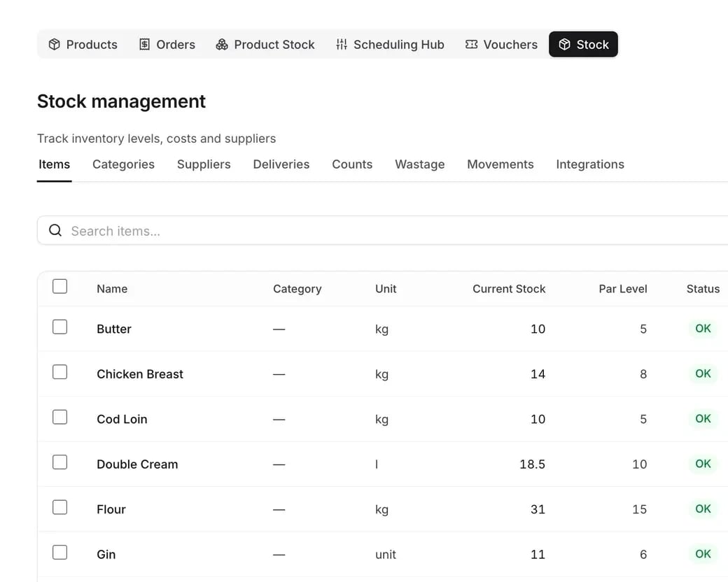The image size is (728, 582).
Task: Switch to Scheduling Hub
Action: [390, 44]
